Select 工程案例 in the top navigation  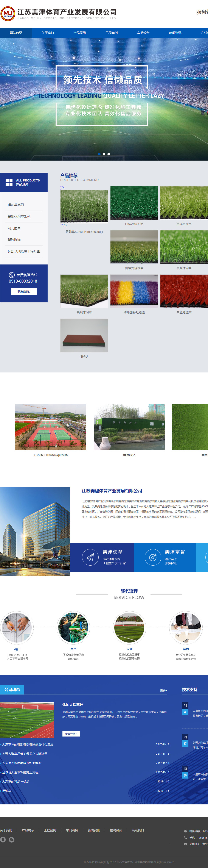(111, 33)
